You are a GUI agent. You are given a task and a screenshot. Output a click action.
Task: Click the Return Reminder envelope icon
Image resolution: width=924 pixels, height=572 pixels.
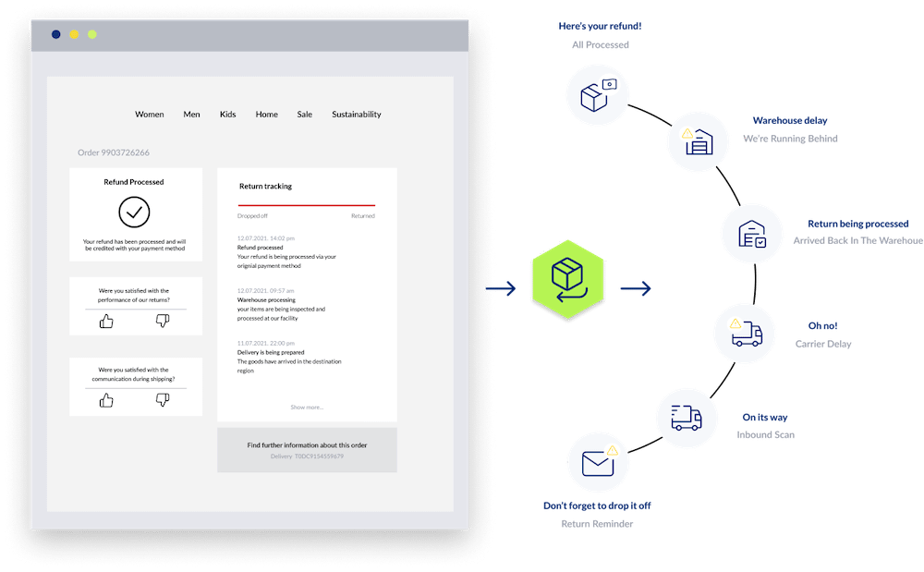[599, 462]
